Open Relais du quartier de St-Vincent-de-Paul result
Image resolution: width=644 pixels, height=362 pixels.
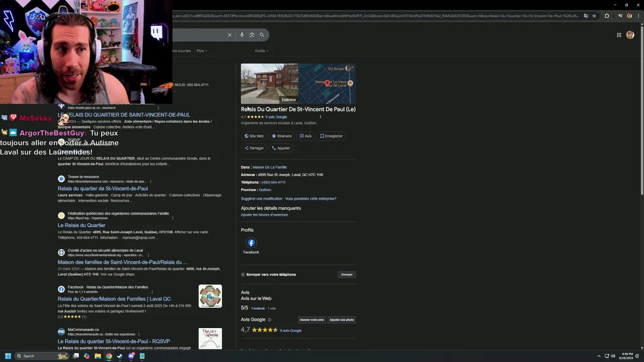[x=103, y=189]
